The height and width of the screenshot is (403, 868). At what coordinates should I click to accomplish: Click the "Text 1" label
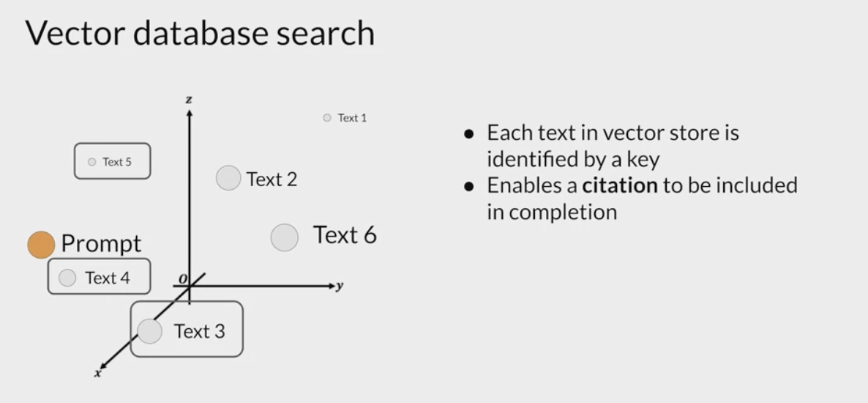pos(352,118)
